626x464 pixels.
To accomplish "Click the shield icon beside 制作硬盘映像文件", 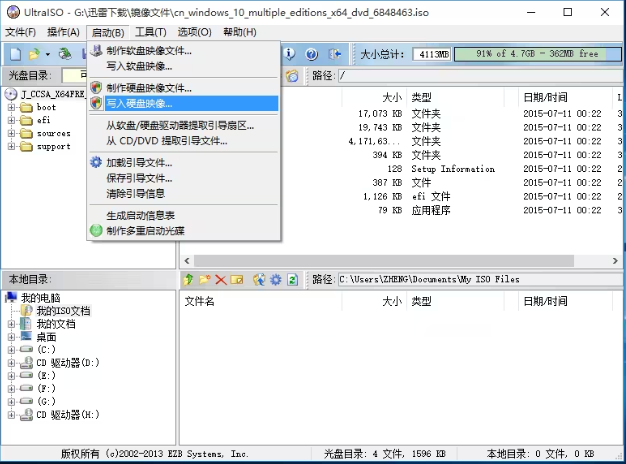I will click(x=96, y=87).
